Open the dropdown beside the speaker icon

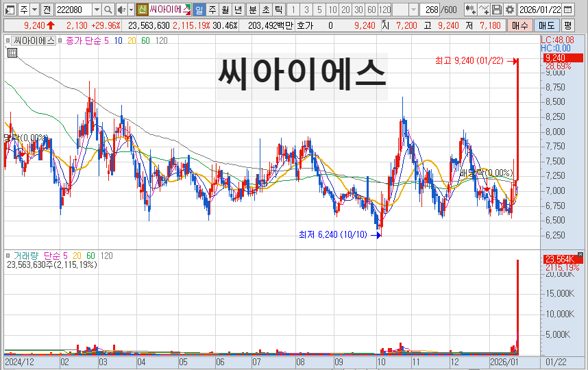[x=132, y=10]
